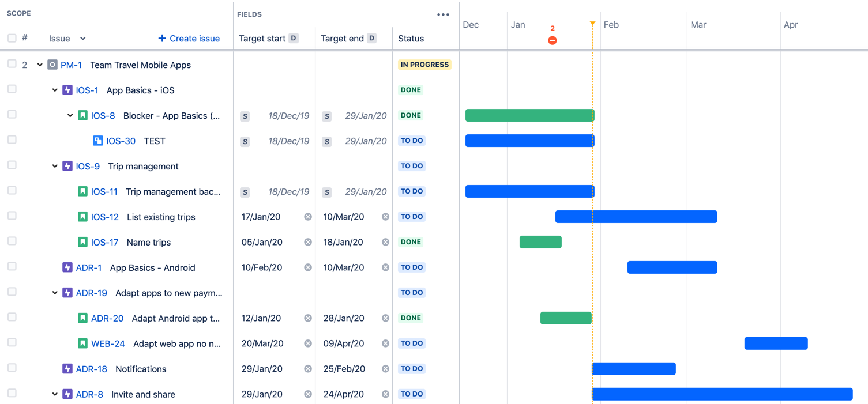Screen dimensions: 868x404
Task: Open the ADR-20 issue link
Action: pyautogui.click(x=107, y=319)
